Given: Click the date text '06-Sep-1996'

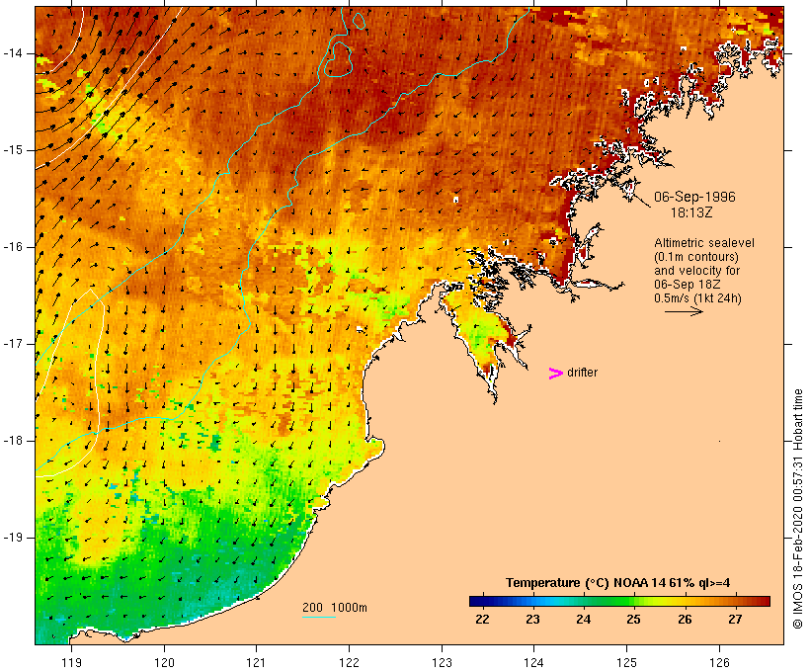Looking at the screenshot, I should (x=694, y=197).
